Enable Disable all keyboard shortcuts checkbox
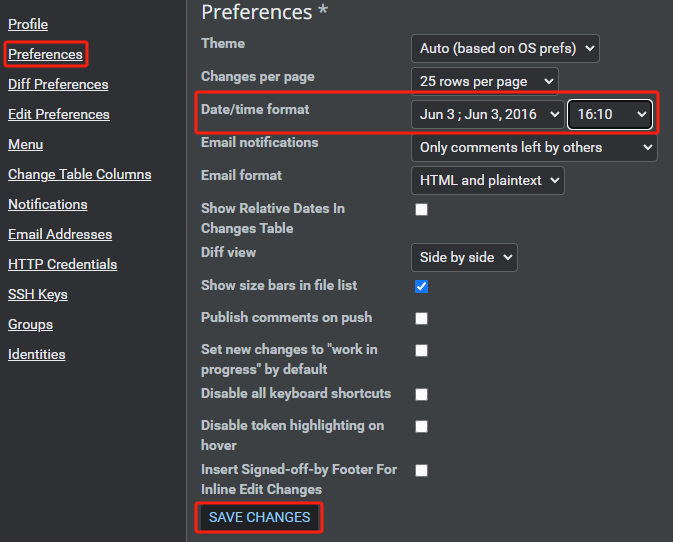The height and width of the screenshot is (542, 673). [x=422, y=394]
